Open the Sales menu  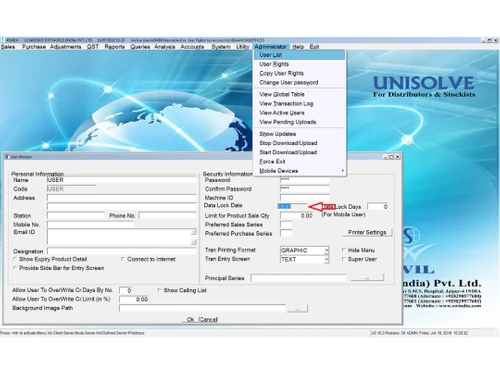(x=8, y=47)
